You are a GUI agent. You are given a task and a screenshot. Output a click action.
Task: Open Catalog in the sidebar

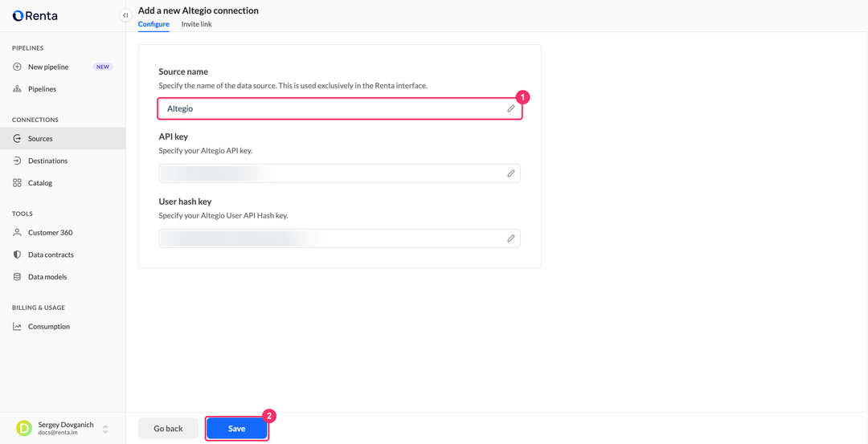[63, 183]
